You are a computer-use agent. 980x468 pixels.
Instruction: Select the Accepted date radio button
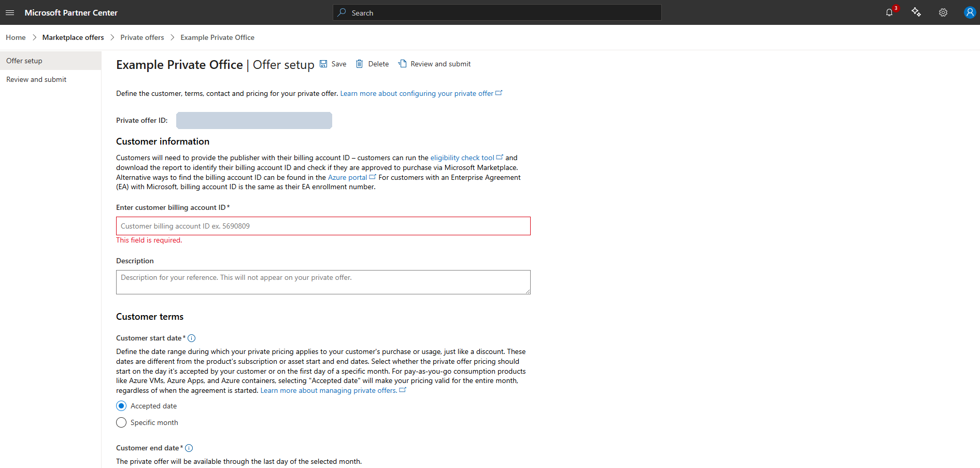pos(121,406)
